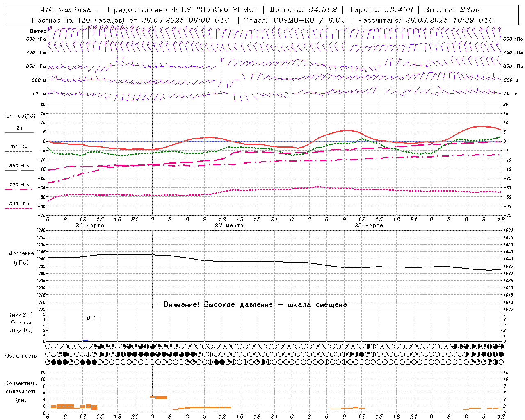Click the (мм/3ч.) precipitation unit label
This screenshot has height=420, width=525.
click(x=21, y=315)
